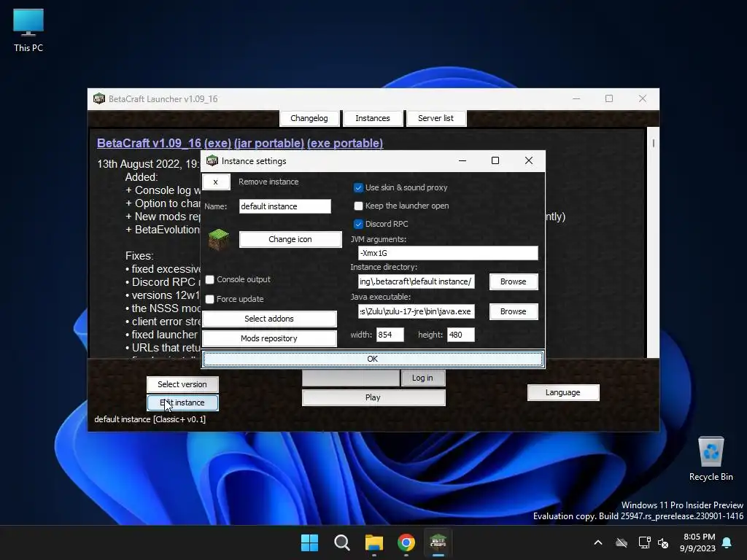Click the instance Name input field
747x560 pixels.
[x=285, y=206]
